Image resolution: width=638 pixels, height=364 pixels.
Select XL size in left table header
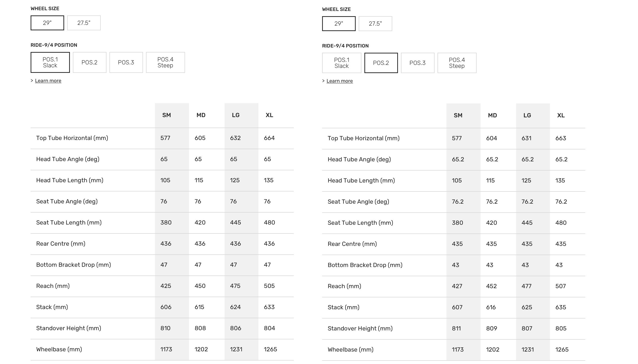[269, 115]
